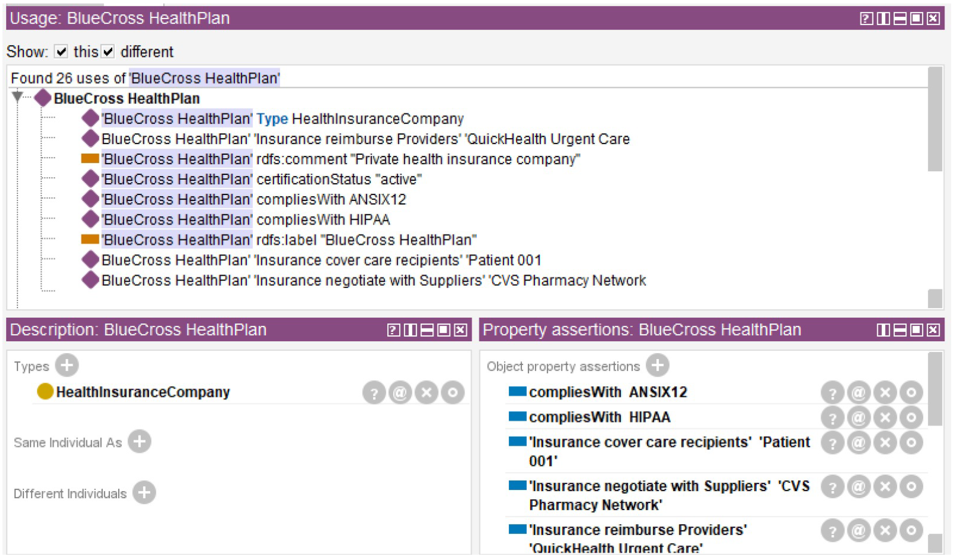Add a new object property assertion
The width and height of the screenshot is (955, 560).
pos(658,366)
